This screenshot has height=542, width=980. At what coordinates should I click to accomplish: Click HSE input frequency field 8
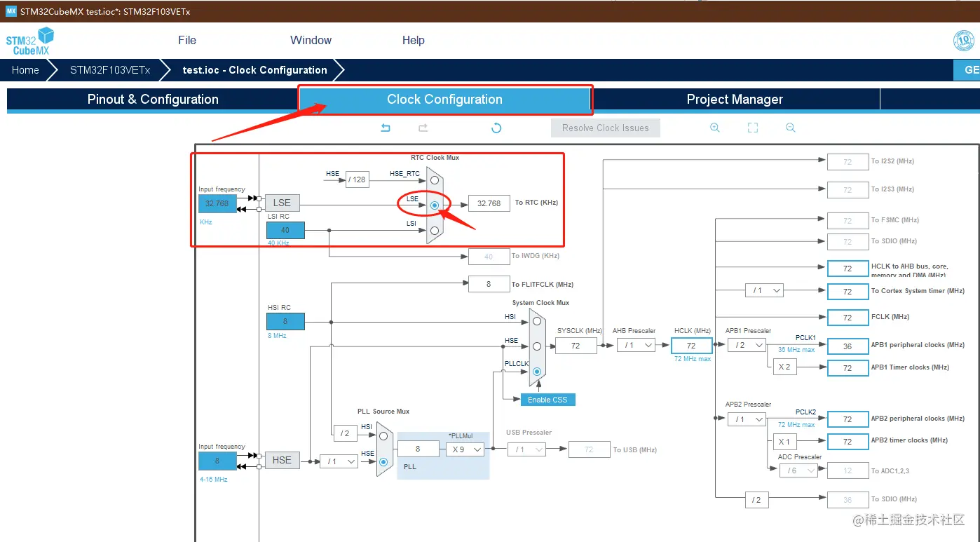click(x=217, y=461)
